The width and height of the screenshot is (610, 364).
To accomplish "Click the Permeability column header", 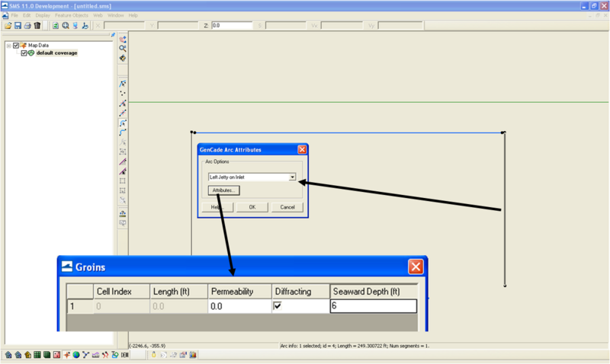I will tap(239, 292).
